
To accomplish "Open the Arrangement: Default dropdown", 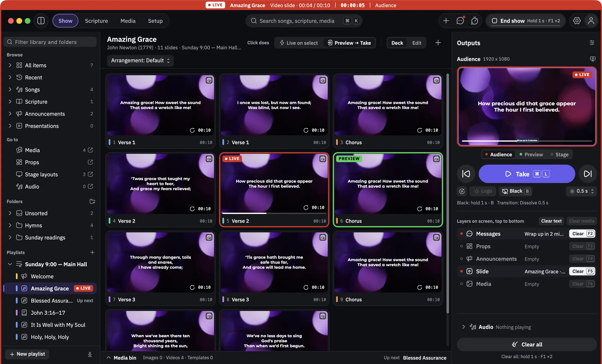I will [140, 60].
